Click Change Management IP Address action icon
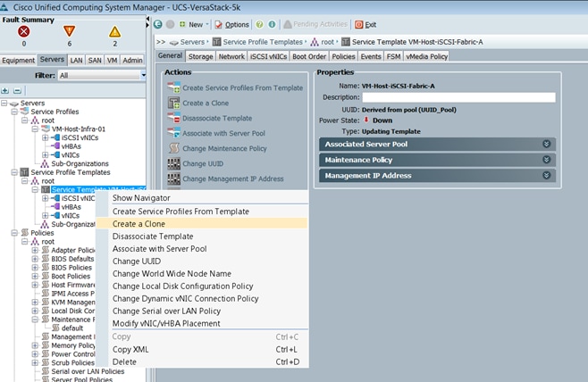The width and height of the screenshot is (588, 382). tap(173, 179)
